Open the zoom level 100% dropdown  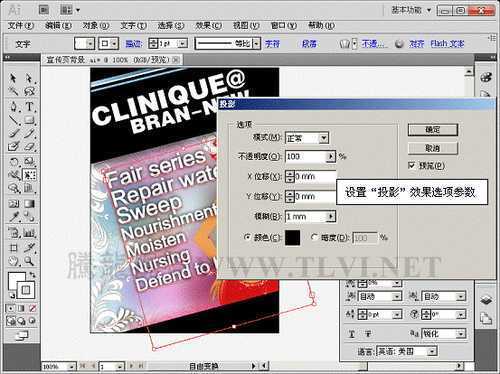coord(71,366)
